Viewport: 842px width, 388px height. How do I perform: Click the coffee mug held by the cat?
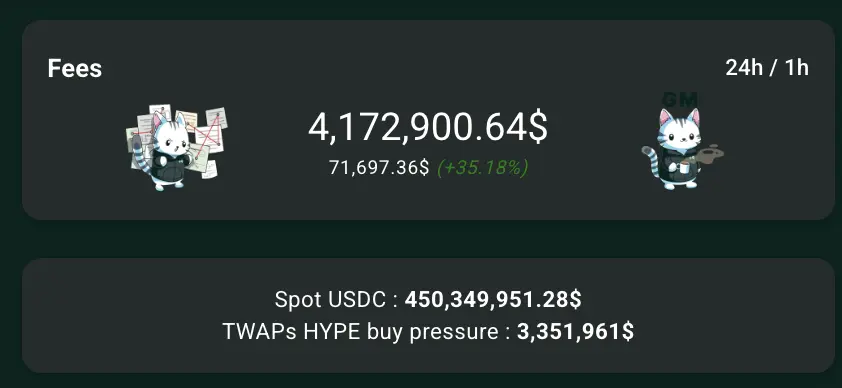(x=685, y=167)
